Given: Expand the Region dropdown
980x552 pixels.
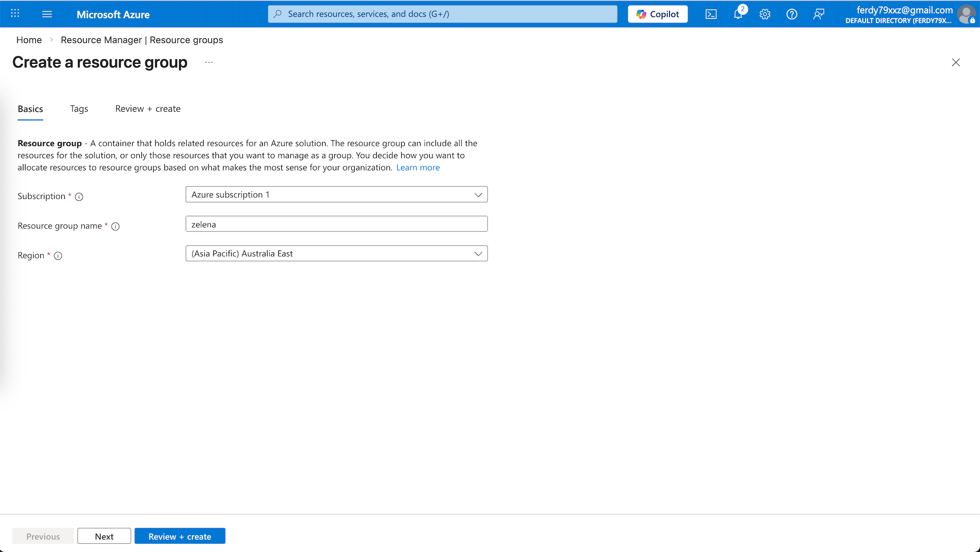Looking at the screenshot, I should pos(336,254).
